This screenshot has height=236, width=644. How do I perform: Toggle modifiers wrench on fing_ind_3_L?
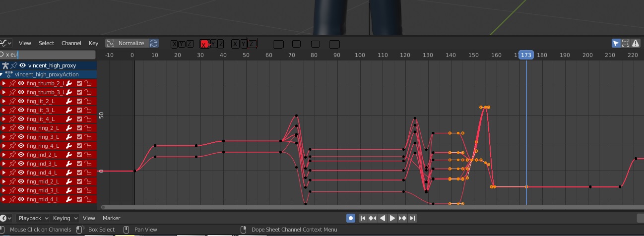(69, 164)
